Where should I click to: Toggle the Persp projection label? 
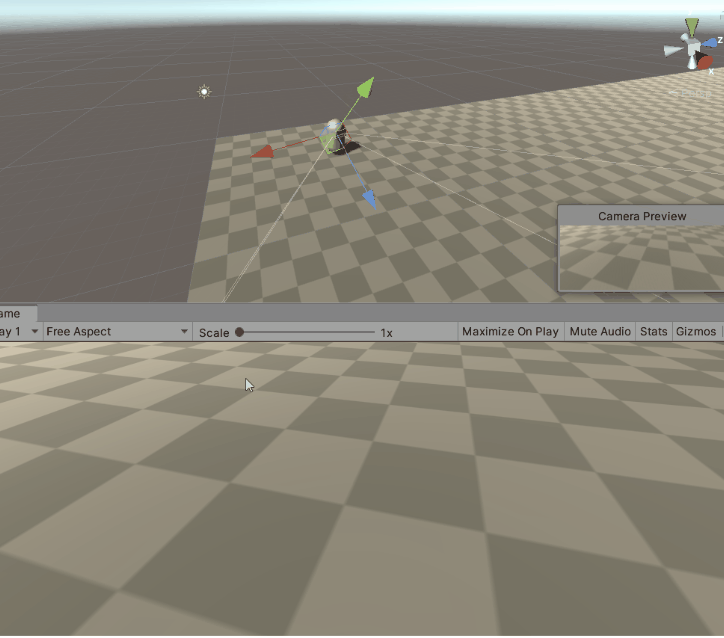click(690, 94)
